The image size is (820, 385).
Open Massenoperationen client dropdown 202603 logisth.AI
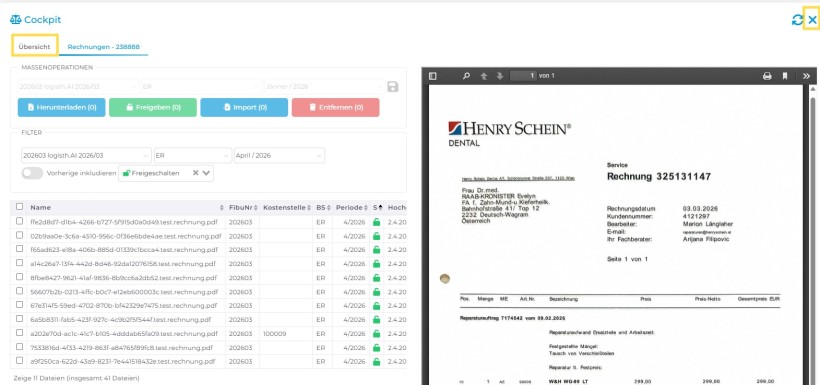point(78,86)
